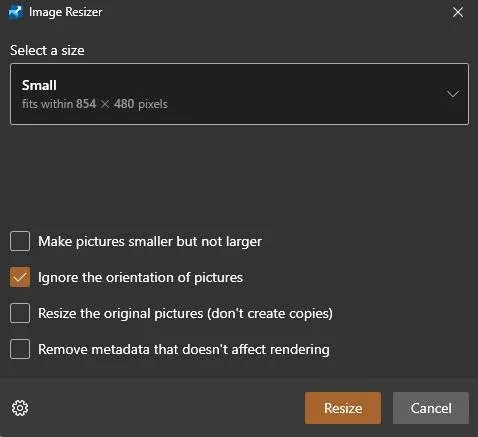This screenshot has width=478, height=437.
Task: Click the Image Resizer title text
Action: [x=65, y=12]
